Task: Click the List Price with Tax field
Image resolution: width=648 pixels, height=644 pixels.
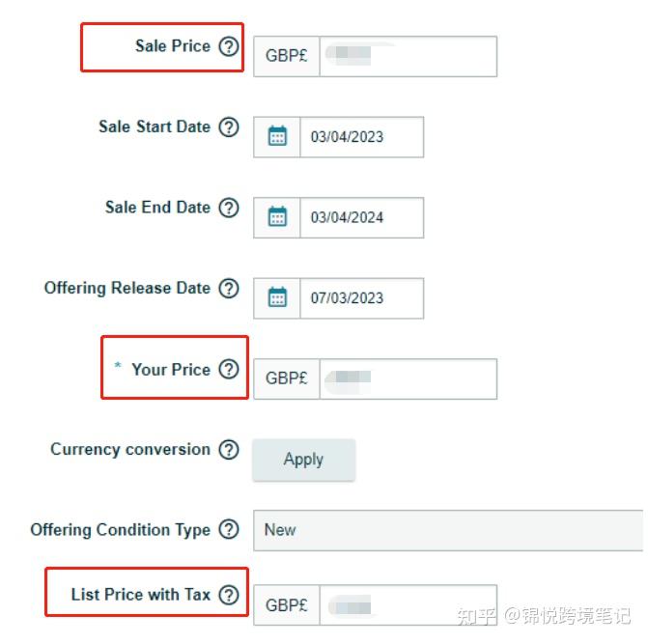Action: click(408, 605)
